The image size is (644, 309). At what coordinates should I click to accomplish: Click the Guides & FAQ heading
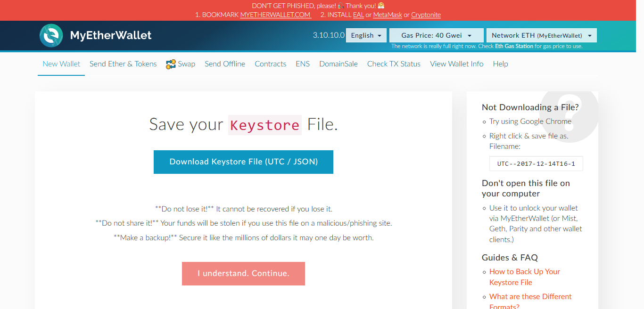[510, 258]
